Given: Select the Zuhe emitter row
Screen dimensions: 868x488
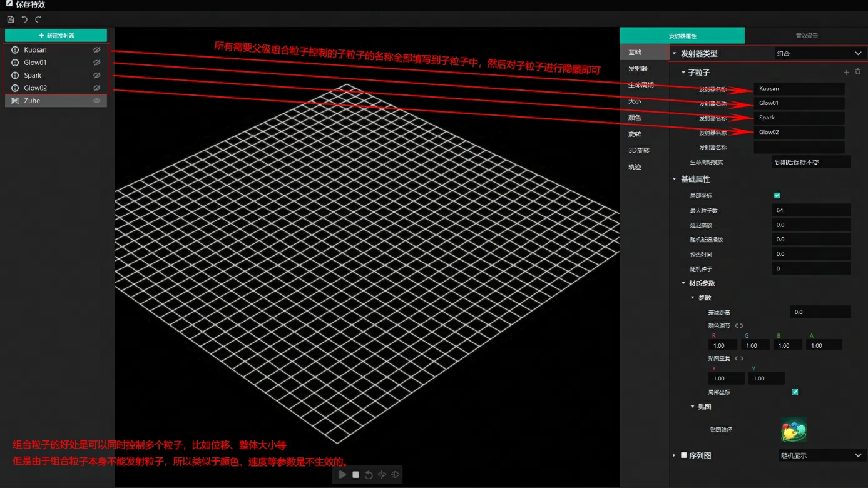Looking at the screenshot, I should pos(56,101).
